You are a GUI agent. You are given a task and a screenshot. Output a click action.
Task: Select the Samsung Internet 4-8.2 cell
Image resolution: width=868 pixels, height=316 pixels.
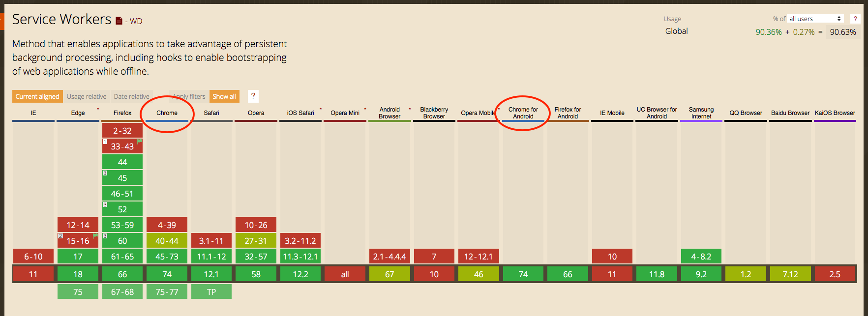click(701, 256)
